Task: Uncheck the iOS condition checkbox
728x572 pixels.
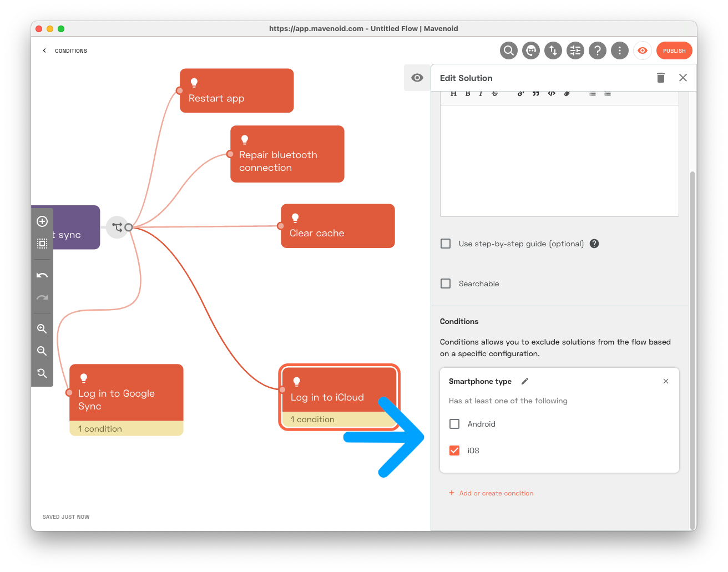Action: click(454, 450)
